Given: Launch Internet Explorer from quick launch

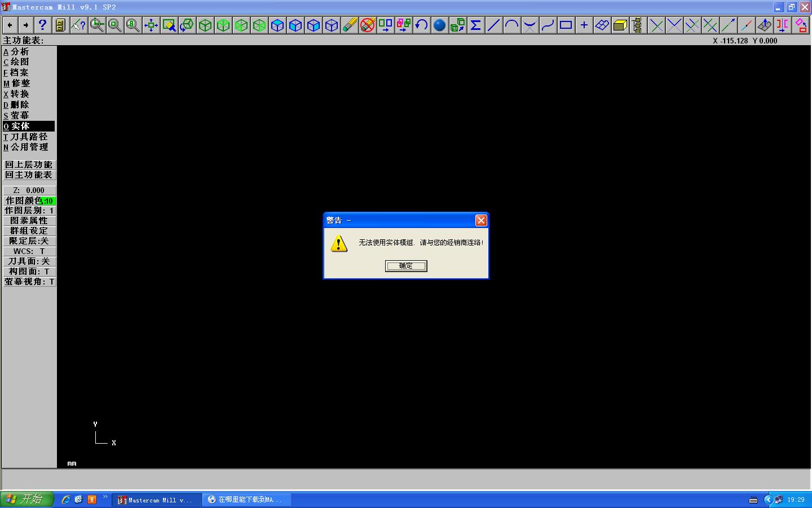Looking at the screenshot, I should click(66, 500).
